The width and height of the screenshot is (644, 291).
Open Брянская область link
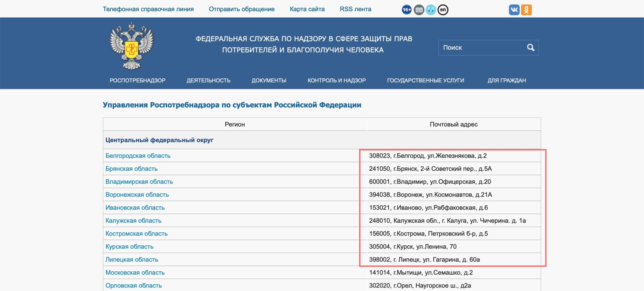[131, 168]
